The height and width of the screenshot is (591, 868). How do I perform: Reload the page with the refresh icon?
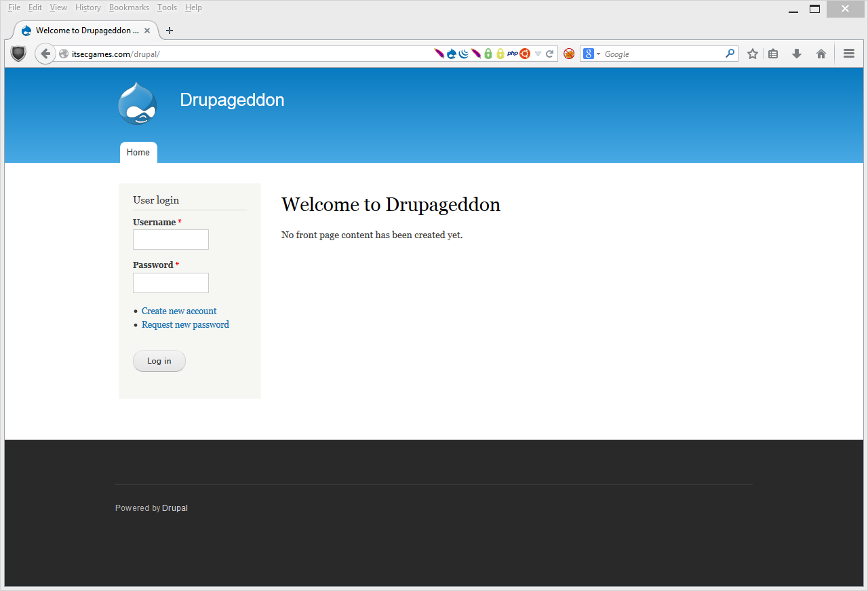point(550,54)
